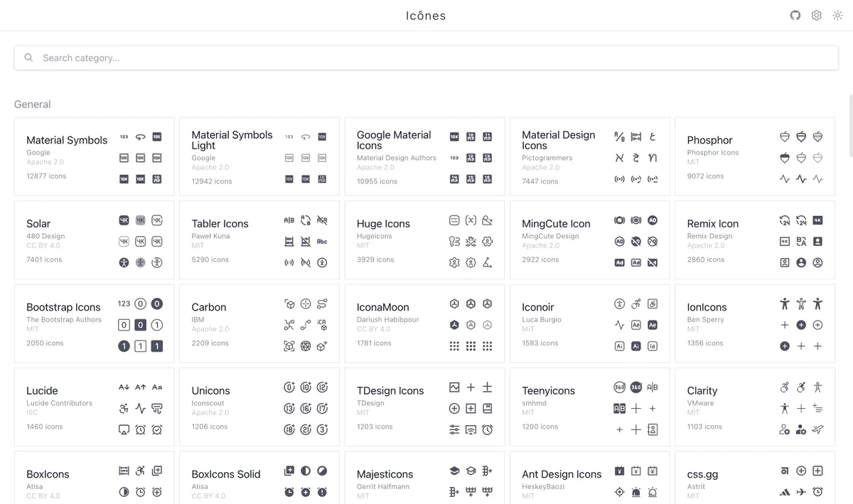Click the first heart-shield icon in Phosphor
The height and width of the screenshot is (504, 853).
click(785, 136)
